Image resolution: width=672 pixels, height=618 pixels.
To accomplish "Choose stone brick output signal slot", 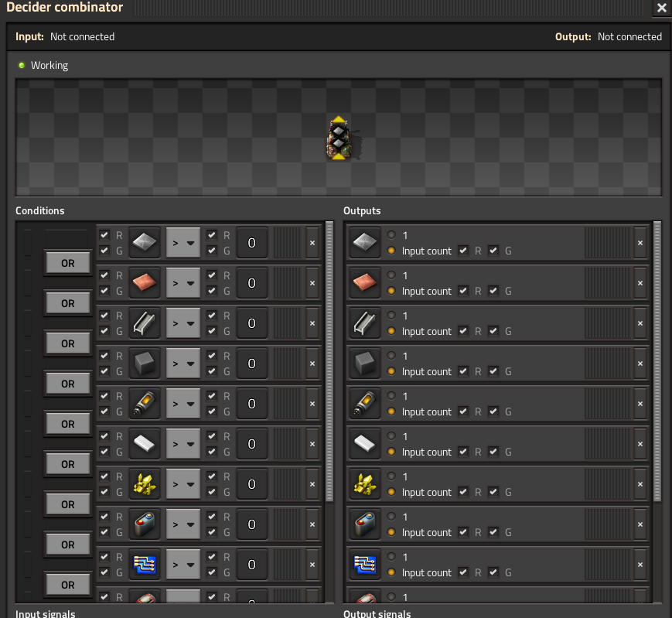I will pos(365,364).
